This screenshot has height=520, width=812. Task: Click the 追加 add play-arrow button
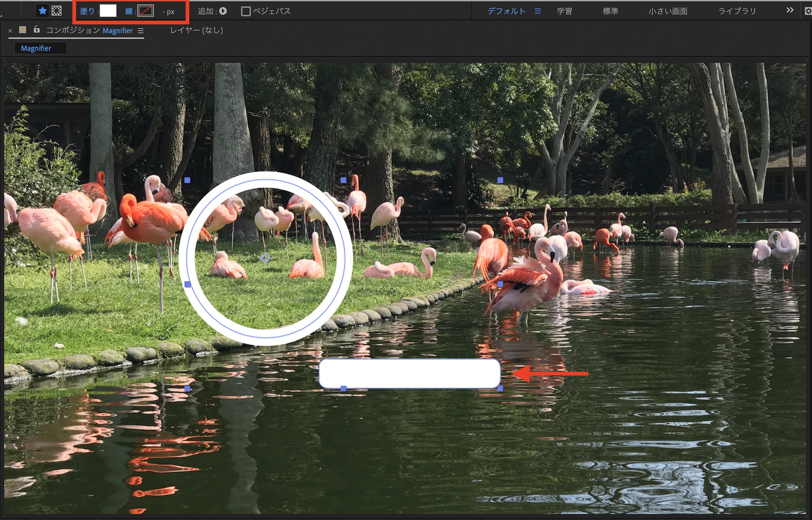point(223,11)
